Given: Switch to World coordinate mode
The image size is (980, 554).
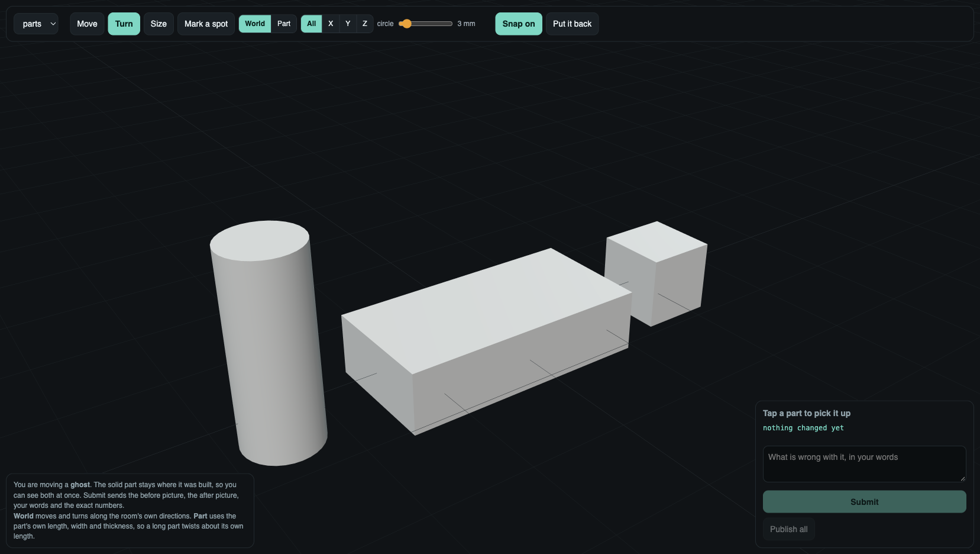Looking at the screenshot, I should pyautogui.click(x=255, y=24).
